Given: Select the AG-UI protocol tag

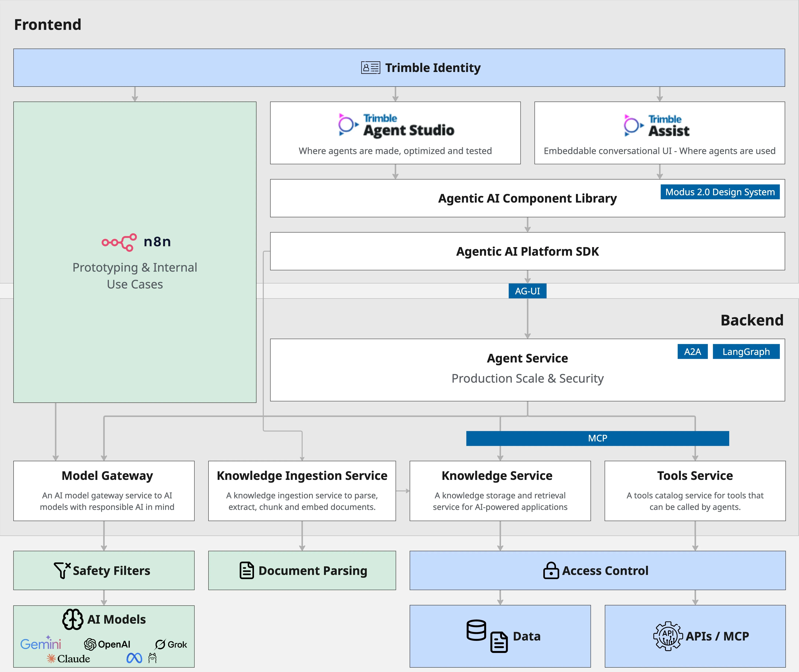Looking at the screenshot, I should (527, 291).
